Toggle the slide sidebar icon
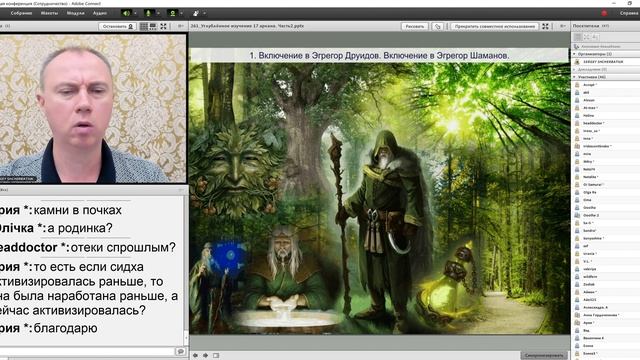 216,356
